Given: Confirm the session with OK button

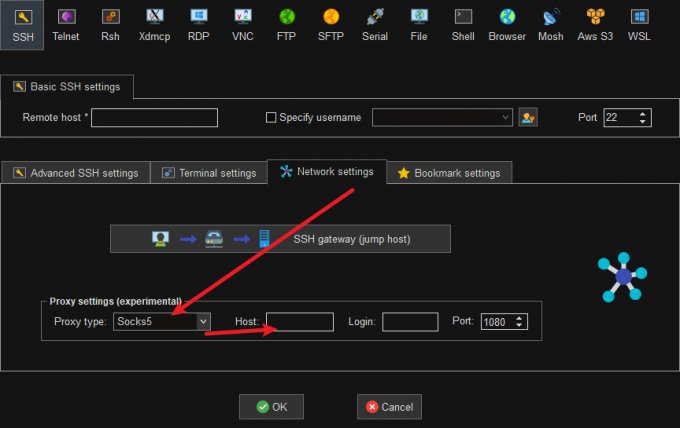Looking at the screenshot, I should [x=271, y=407].
